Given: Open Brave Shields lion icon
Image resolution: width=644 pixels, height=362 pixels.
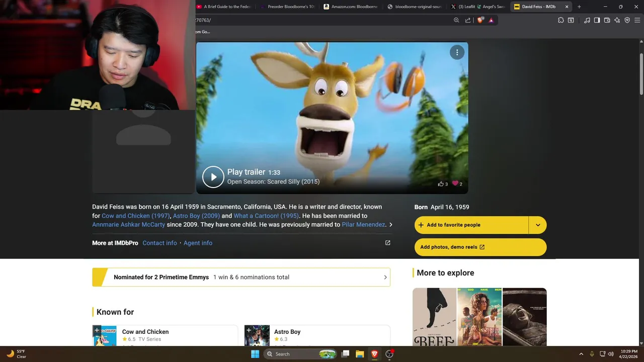Looking at the screenshot, I should 480,20.
